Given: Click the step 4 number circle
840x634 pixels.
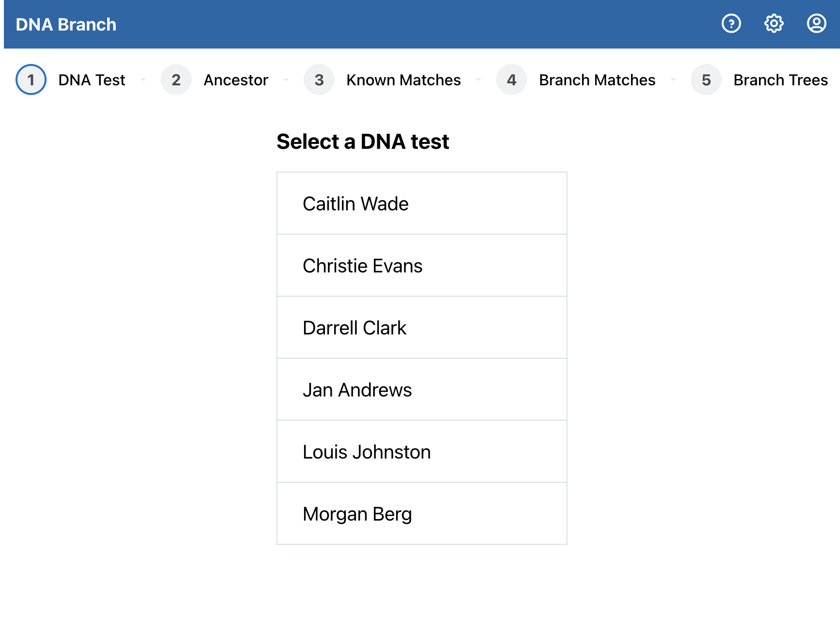Looking at the screenshot, I should pyautogui.click(x=511, y=79).
